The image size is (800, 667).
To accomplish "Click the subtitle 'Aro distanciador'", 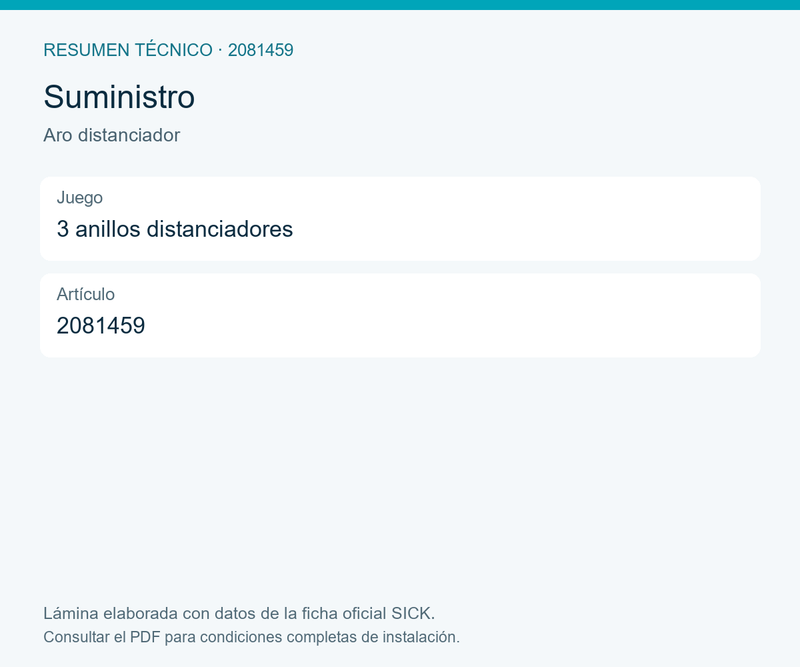I will 112,135.
